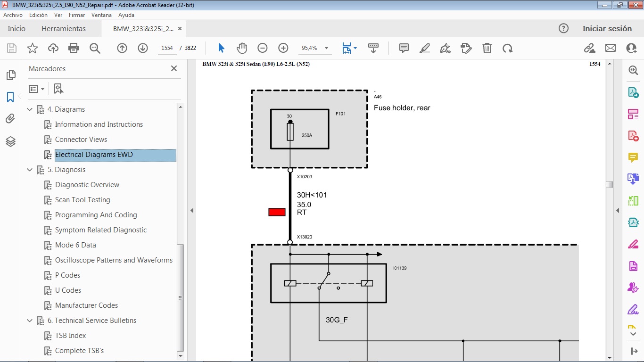Toggle the bookmarks panel icon
The image size is (644, 362).
10,97
